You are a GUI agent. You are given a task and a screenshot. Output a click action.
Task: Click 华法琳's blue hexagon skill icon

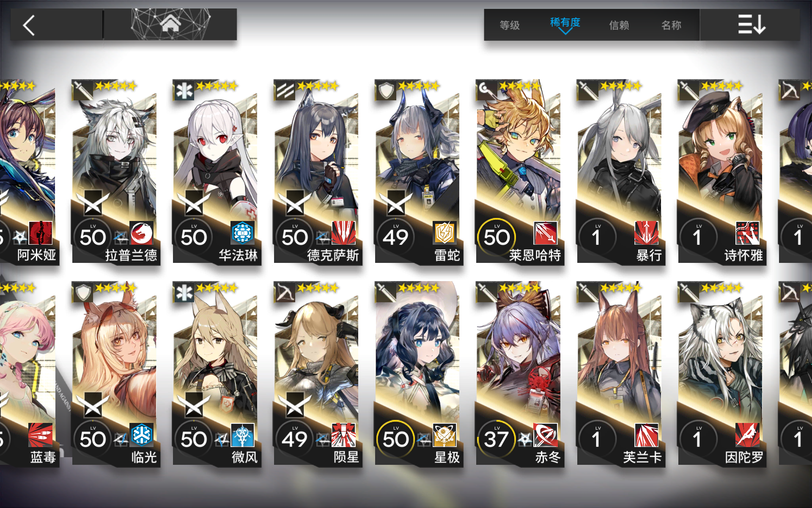(x=242, y=233)
